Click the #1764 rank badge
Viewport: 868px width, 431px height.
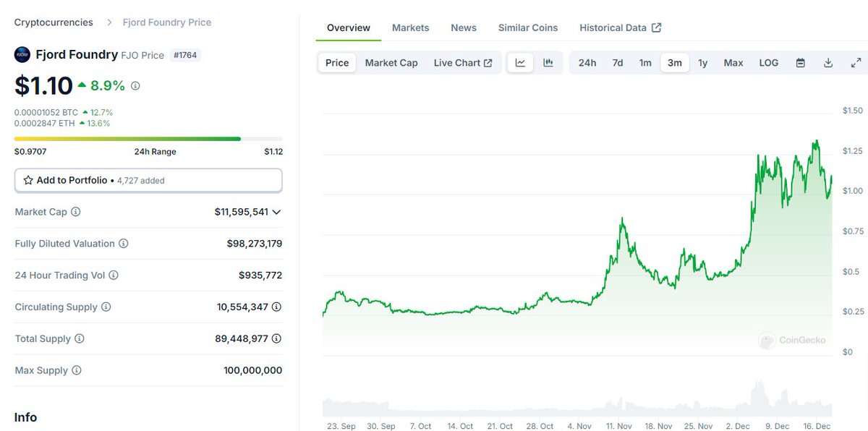[186, 55]
